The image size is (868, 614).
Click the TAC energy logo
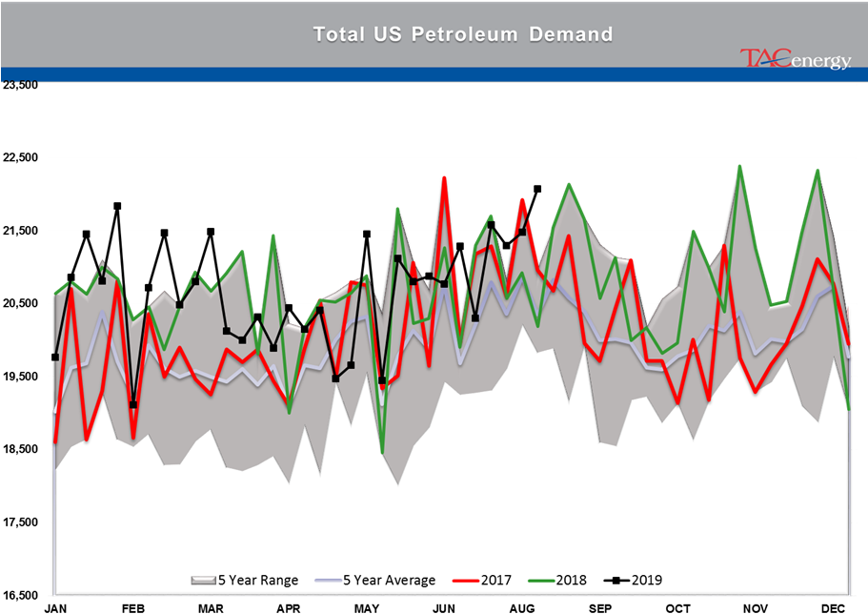pyautogui.click(x=795, y=59)
